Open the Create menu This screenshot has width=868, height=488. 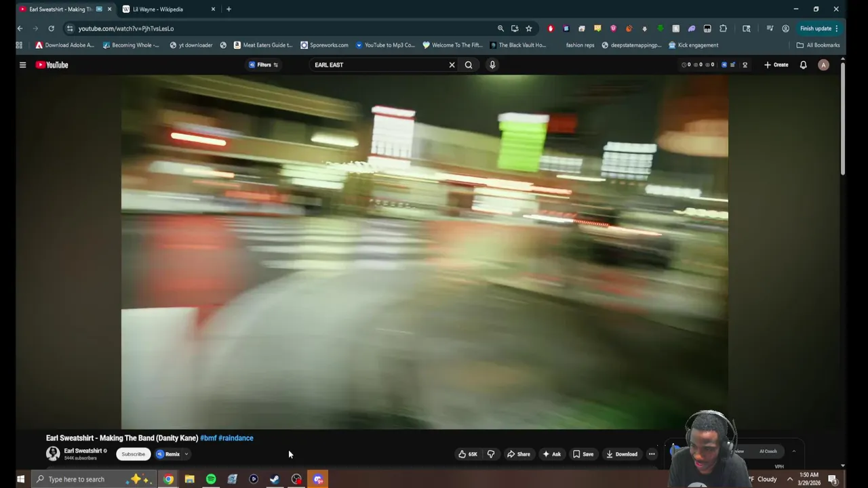[776, 65]
